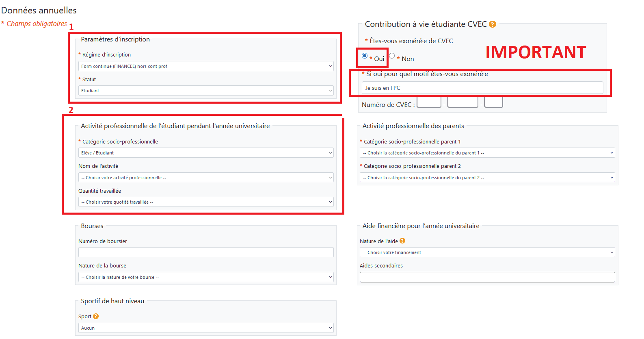
Task: Expand the student Catégorie socio-professionnelle dropdown
Action: click(x=206, y=153)
